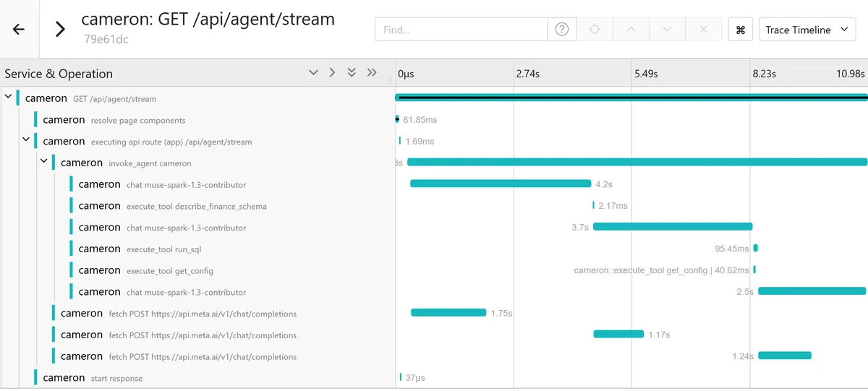The width and height of the screenshot is (868, 391).
Task: Click the 2.17ms duration label
Action: pos(613,206)
